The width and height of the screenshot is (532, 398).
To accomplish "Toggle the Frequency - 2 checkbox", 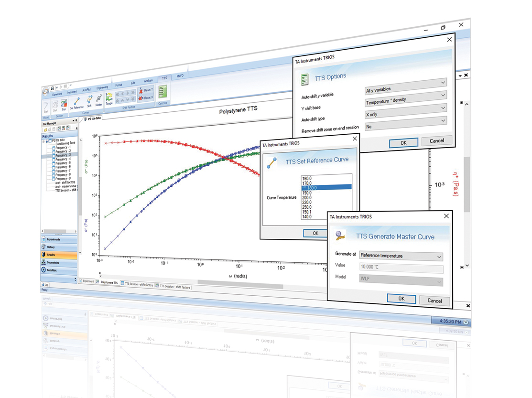I will pyautogui.click(x=54, y=152).
